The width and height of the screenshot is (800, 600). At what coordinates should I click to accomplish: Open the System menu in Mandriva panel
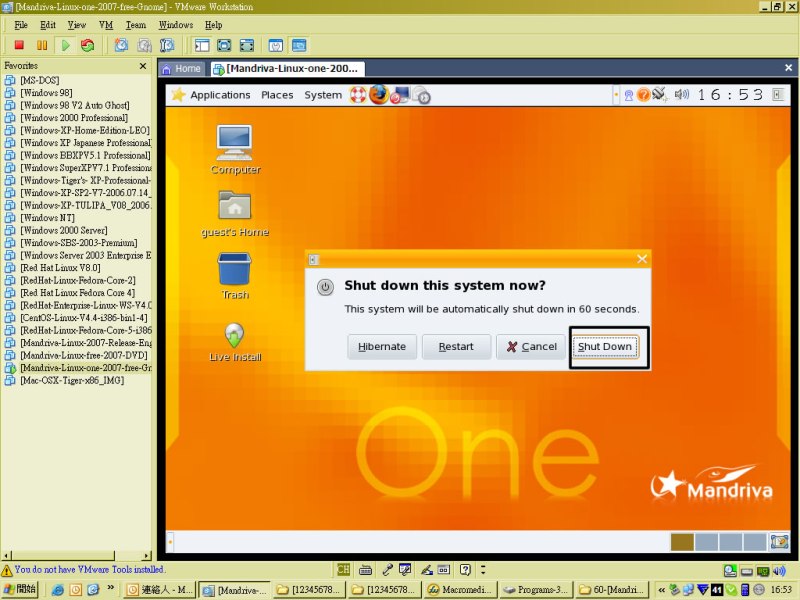323,95
